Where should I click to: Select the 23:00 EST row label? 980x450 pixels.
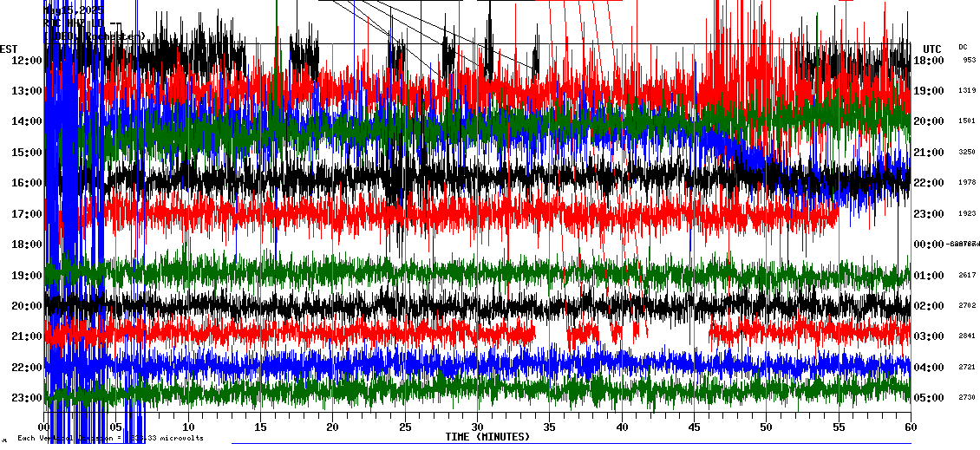tap(27, 398)
